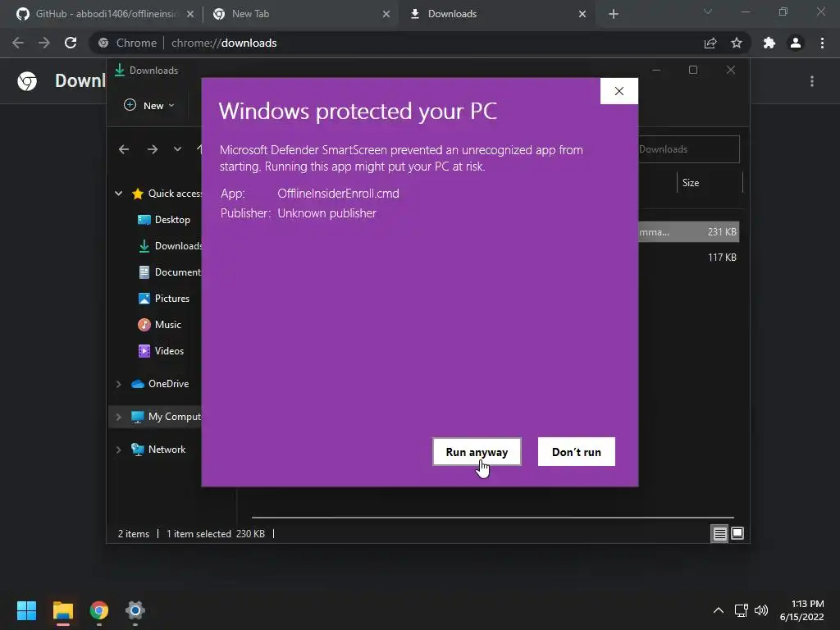Switch to large thumbnails view in Explorer
840x630 pixels.
tap(737, 533)
